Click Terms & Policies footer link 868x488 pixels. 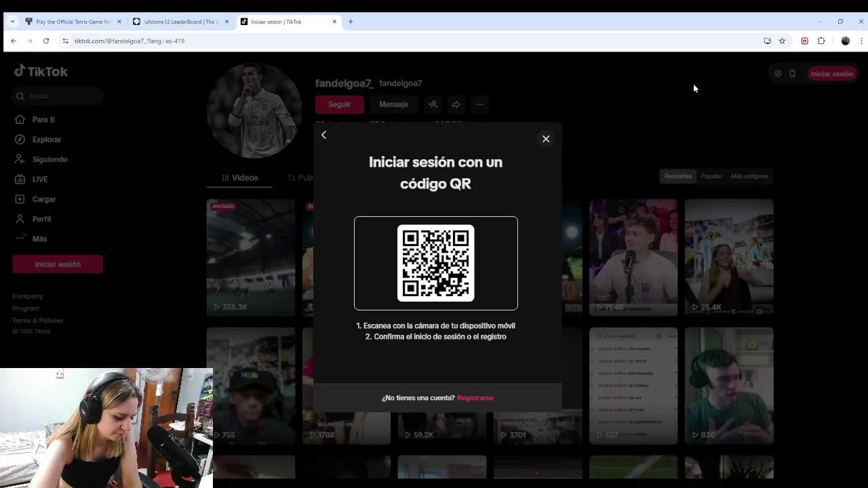click(37, 321)
